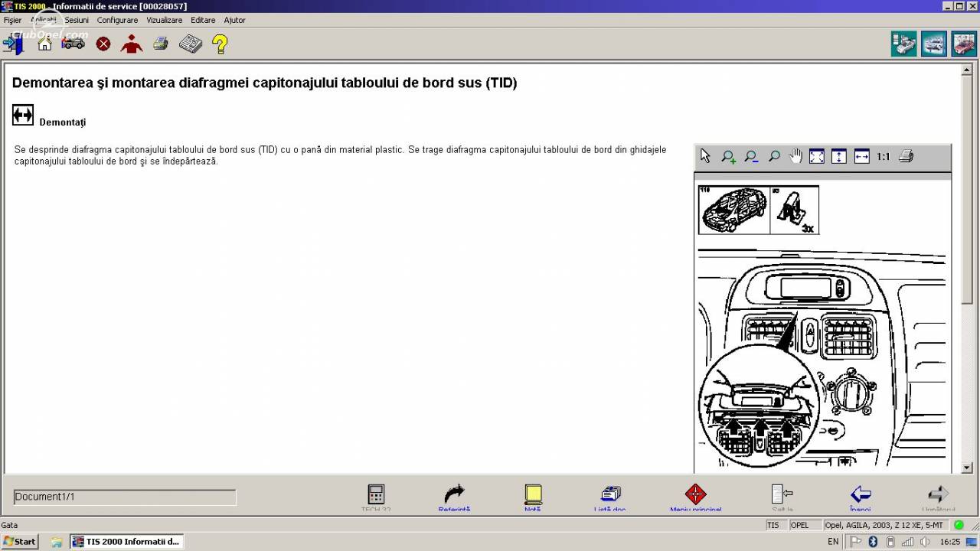This screenshot has width=980, height=551.
Task: Open the Aplicații menu
Action: (44, 20)
